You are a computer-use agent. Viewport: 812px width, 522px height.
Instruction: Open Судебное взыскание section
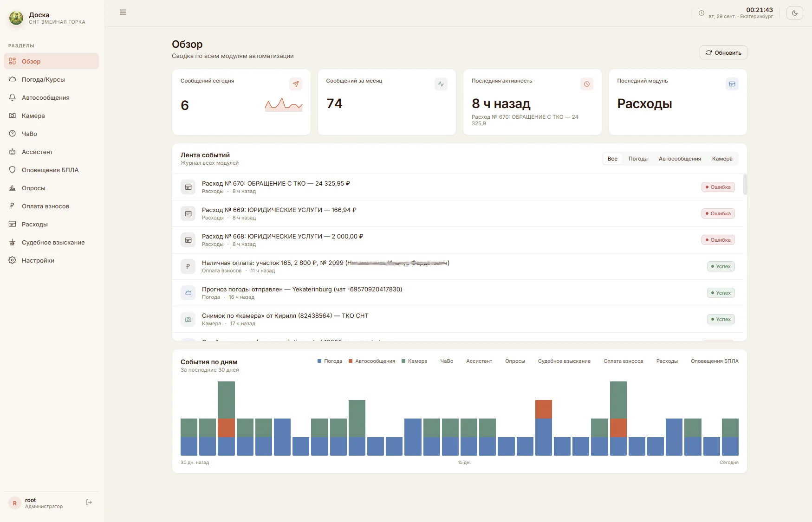(x=51, y=242)
